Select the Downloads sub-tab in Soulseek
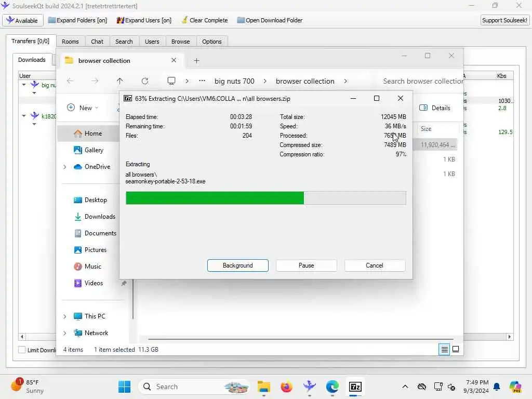The image size is (532, 399). 32,60
